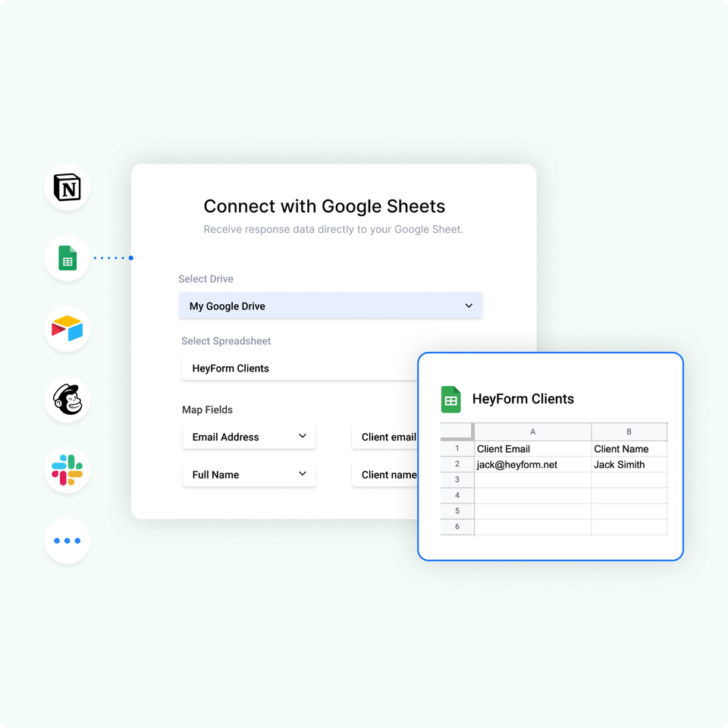The height and width of the screenshot is (728, 728).
Task: Select the Slack integration icon
Action: [x=67, y=470]
